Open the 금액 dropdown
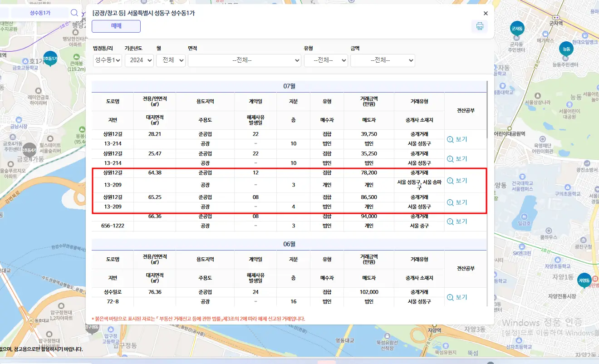The width and height of the screenshot is (599, 364). pos(383,60)
